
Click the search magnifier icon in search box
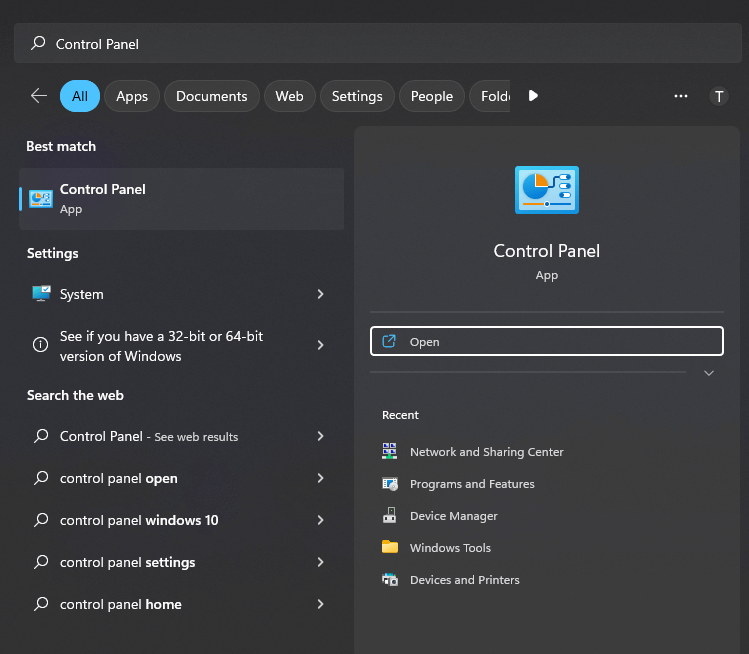point(38,43)
